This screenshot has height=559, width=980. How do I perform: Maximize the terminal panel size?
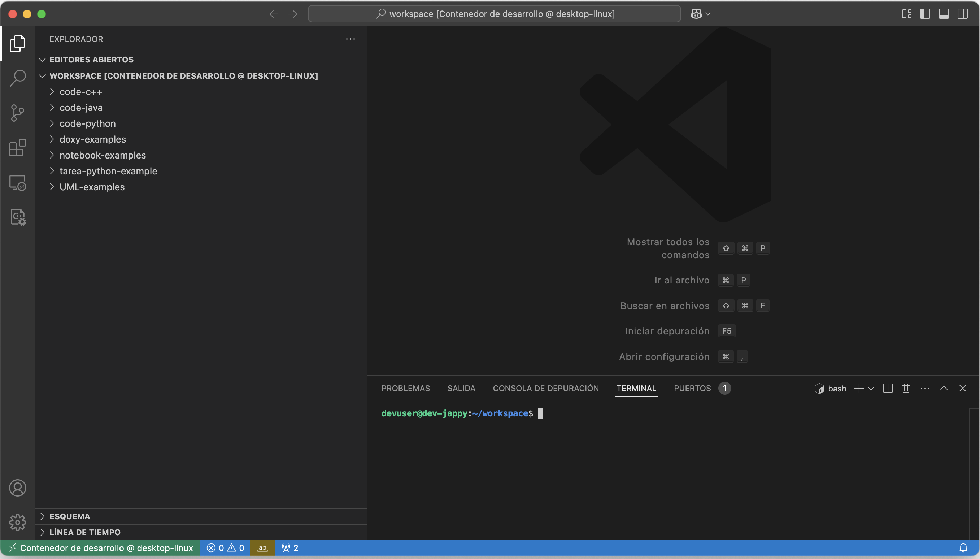pos(944,388)
